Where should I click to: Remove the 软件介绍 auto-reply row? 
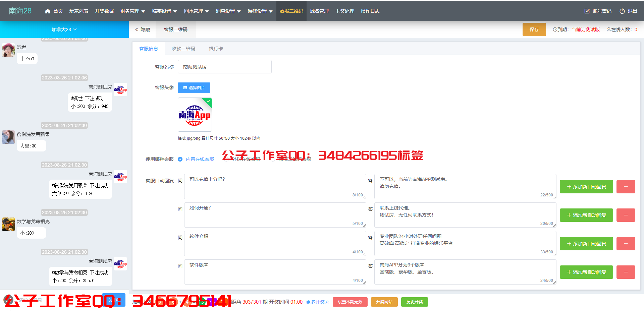coord(626,244)
